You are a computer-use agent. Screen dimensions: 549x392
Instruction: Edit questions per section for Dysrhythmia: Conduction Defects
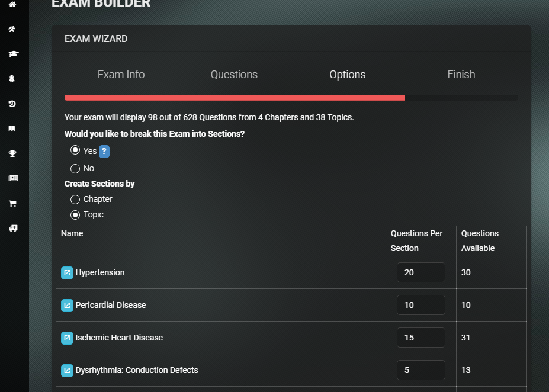point(421,370)
